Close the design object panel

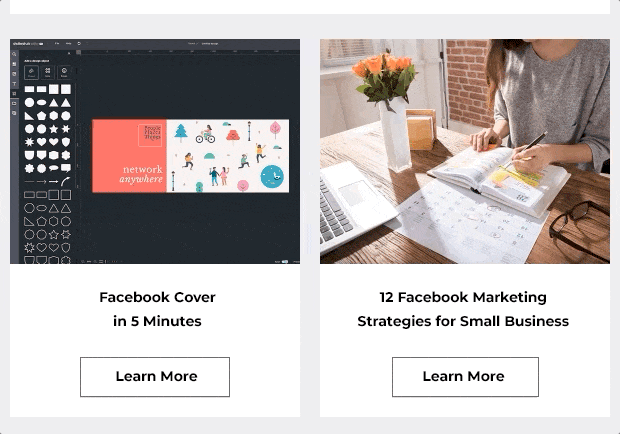[x=69, y=53]
